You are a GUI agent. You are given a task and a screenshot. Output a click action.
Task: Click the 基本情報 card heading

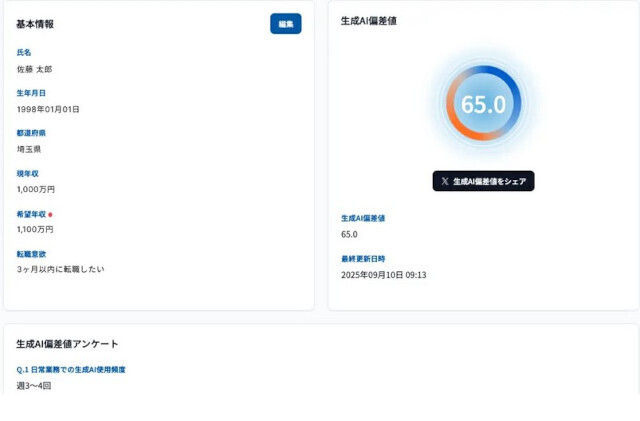(x=35, y=24)
